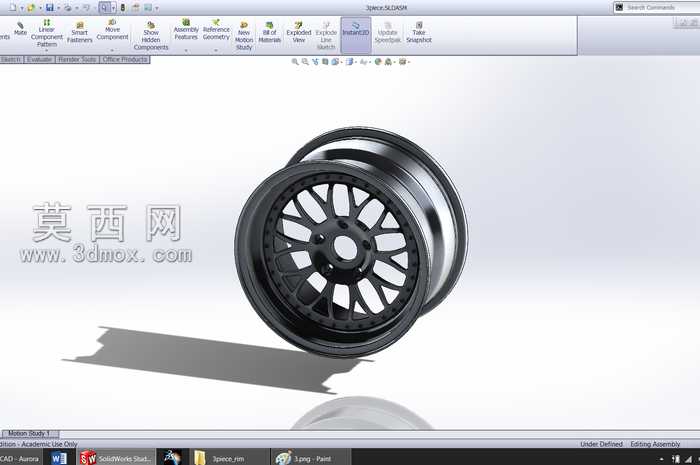The height and width of the screenshot is (465, 700).
Task: Click the running-figure app taskbar icon
Action: 172,458
